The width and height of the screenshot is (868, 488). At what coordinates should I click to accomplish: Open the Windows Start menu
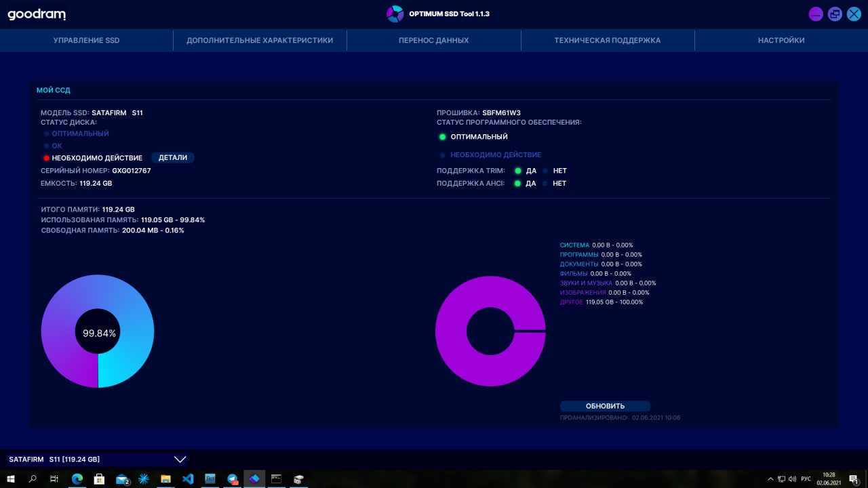[11, 479]
